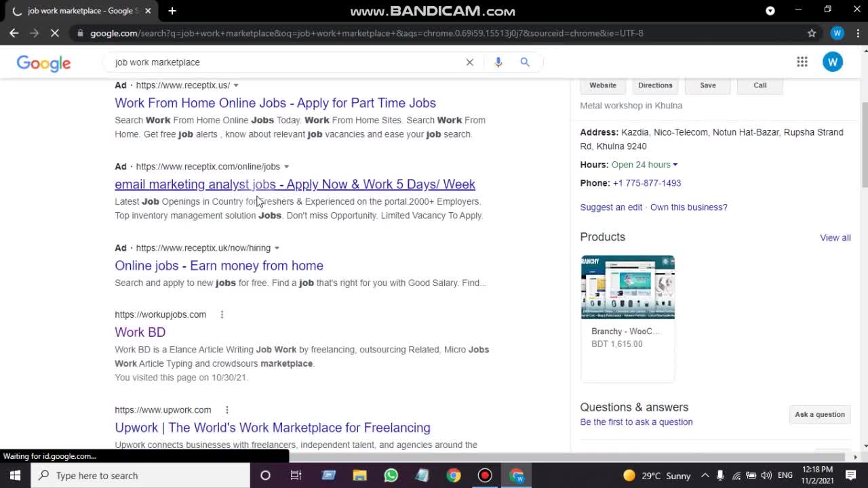Screen dimensions: 868x488
Task: Open Branchy product thumbnail
Action: [x=628, y=287]
